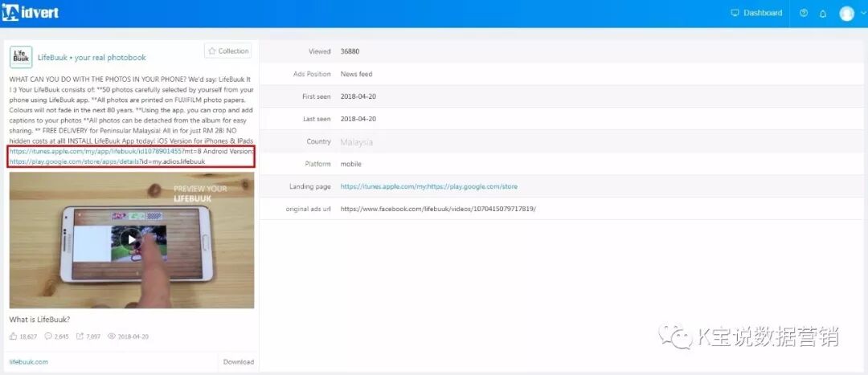Add ad to Collection

click(227, 51)
